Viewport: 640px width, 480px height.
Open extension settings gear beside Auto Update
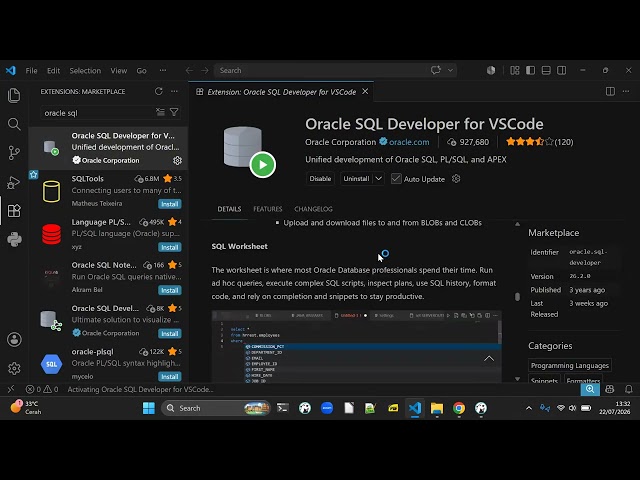point(456,179)
